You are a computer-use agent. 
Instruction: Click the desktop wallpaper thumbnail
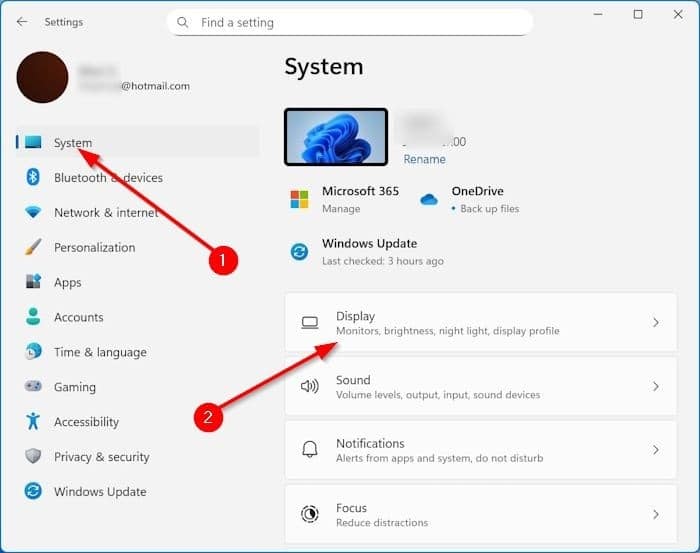tap(336, 137)
